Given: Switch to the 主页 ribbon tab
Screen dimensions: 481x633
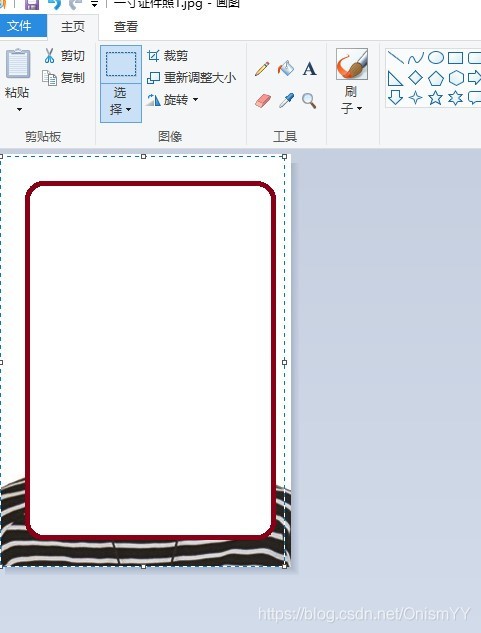Looking at the screenshot, I should (x=73, y=27).
